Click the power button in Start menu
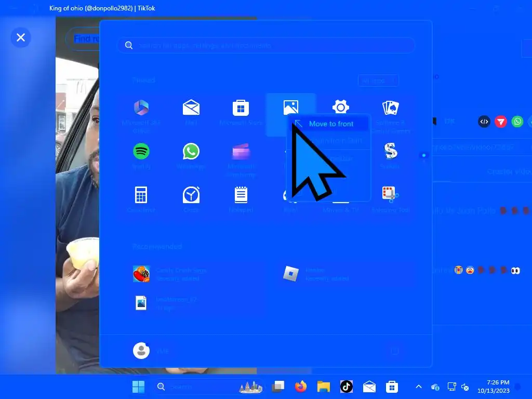The height and width of the screenshot is (399, 532). pos(394,351)
